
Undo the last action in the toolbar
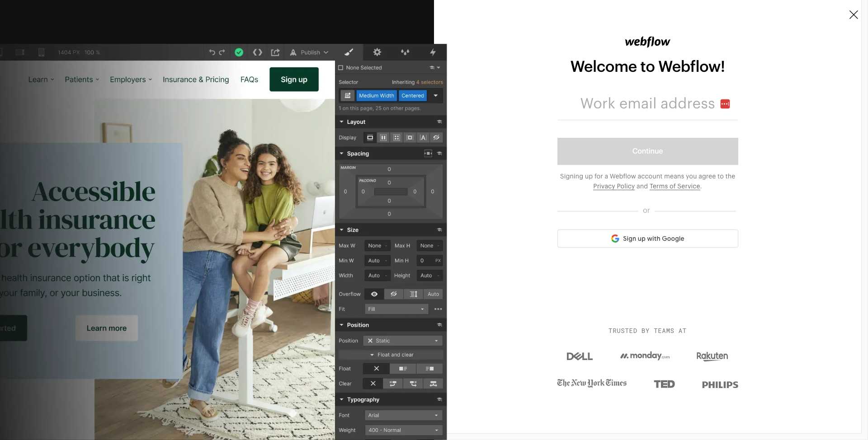[x=212, y=52]
